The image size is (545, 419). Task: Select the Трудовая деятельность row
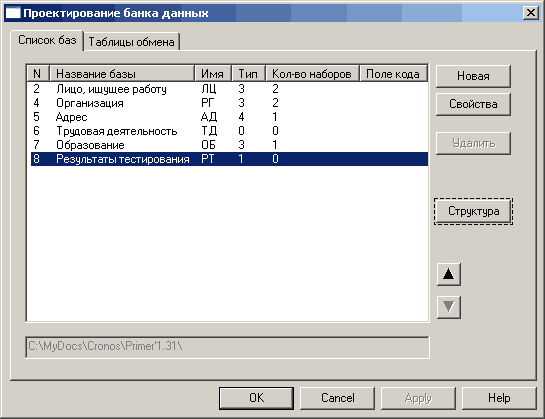tap(229, 131)
